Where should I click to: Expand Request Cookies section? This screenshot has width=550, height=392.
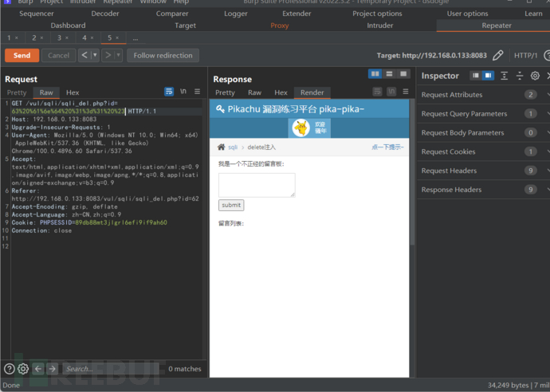click(483, 151)
